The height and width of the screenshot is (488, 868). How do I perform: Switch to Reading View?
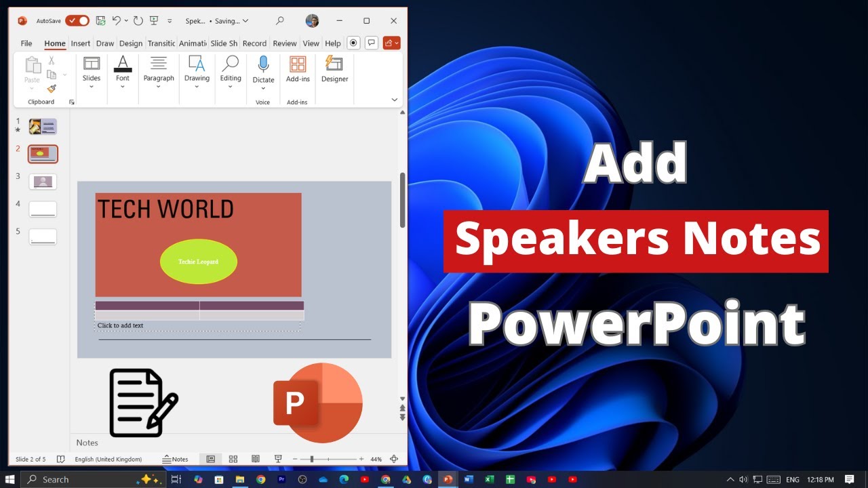tap(256, 459)
